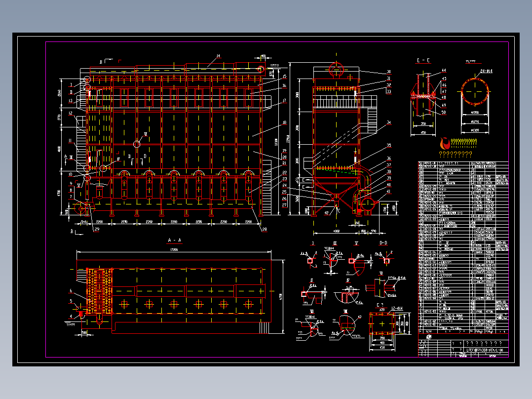532x399 pixels.
Task: Select plan view balloon number 4
Action: pos(71,316)
